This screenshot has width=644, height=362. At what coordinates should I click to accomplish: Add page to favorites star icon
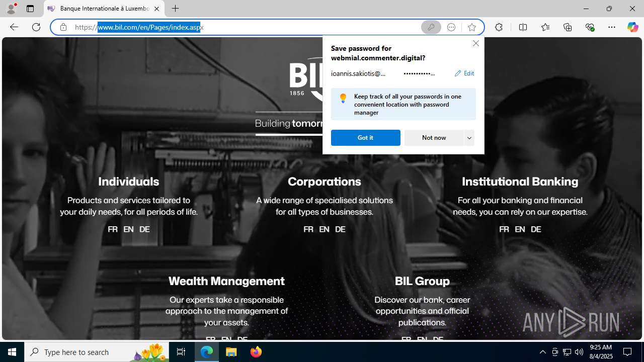(x=471, y=27)
